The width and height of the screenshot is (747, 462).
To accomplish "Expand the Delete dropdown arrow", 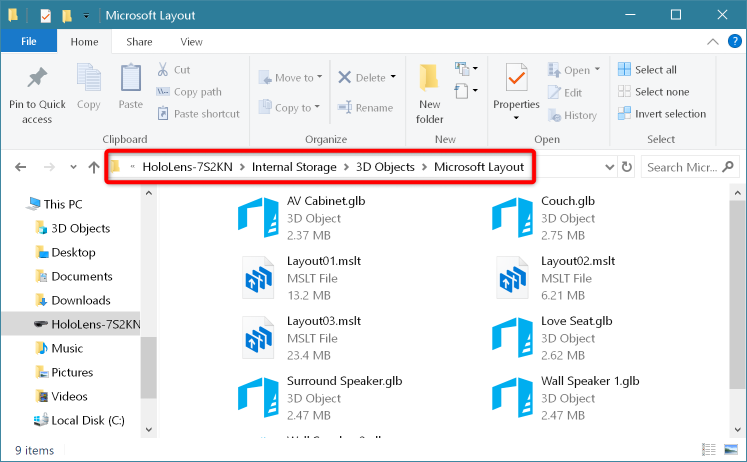I will pyautogui.click(x=393, y=78).
